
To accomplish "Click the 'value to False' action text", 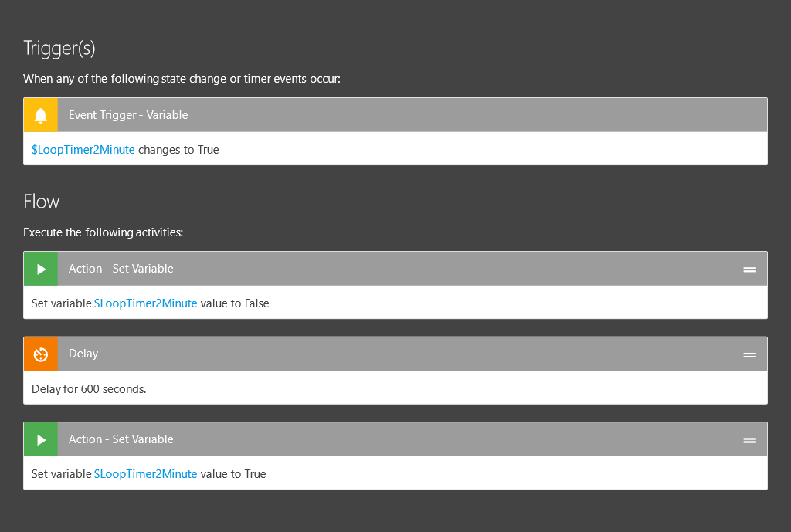I will click(x=236, y=303).
